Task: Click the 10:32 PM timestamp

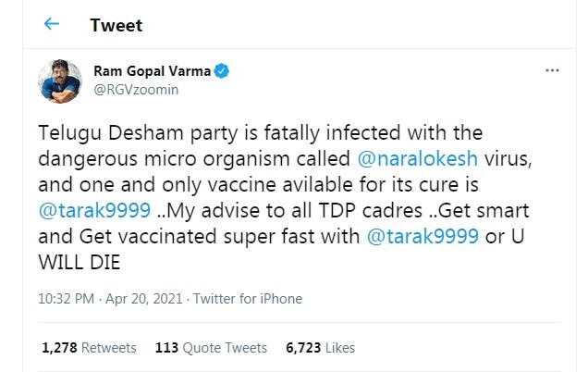Action: (65, 299)
